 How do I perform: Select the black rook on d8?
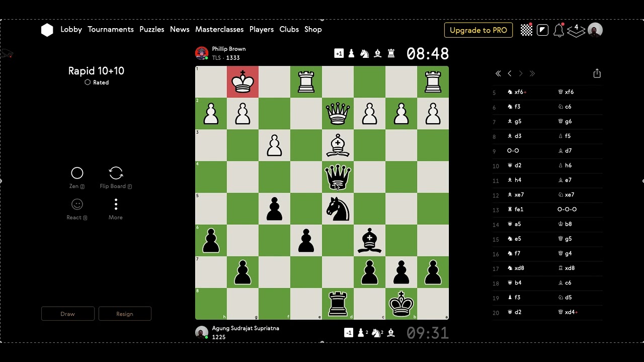[x=338, y=304]
